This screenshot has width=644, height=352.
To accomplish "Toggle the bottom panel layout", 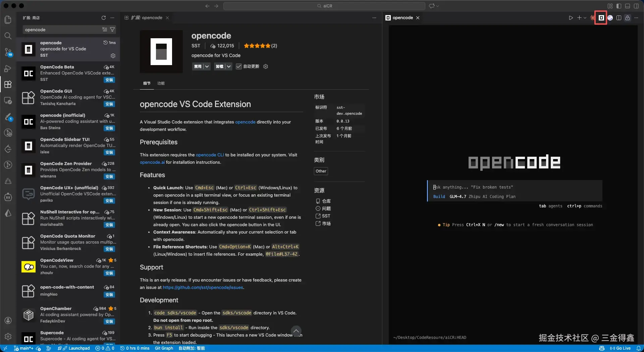I will (628, 6).
